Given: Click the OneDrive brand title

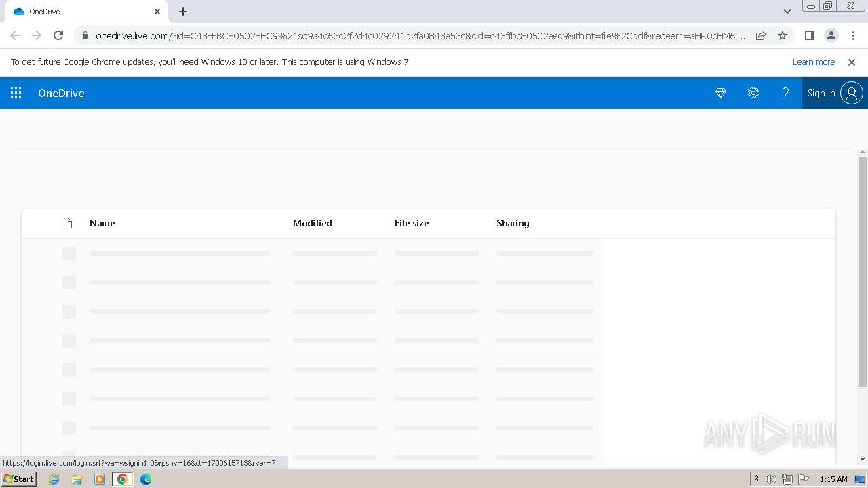Looking at the screenshot, I should pyautogui.click(x=61, y=93).
